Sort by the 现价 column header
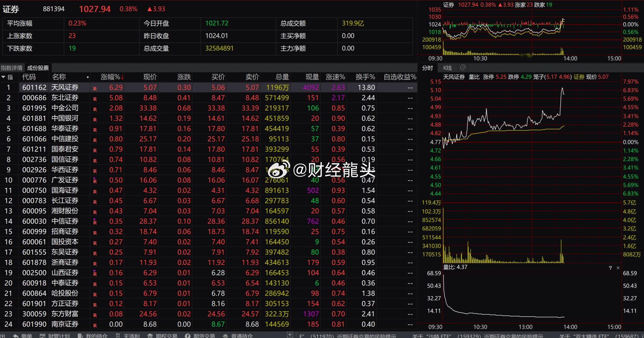 [x=150, y=77]
